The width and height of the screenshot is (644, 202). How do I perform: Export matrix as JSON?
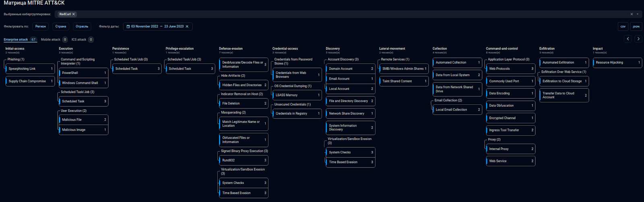(636, 27)
